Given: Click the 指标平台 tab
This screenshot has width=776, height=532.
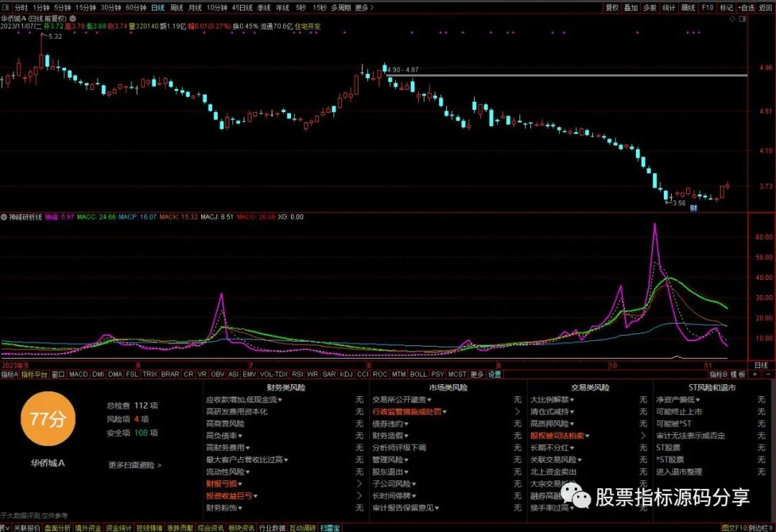Looking at the screenshot, I should [x=34, y=374].
